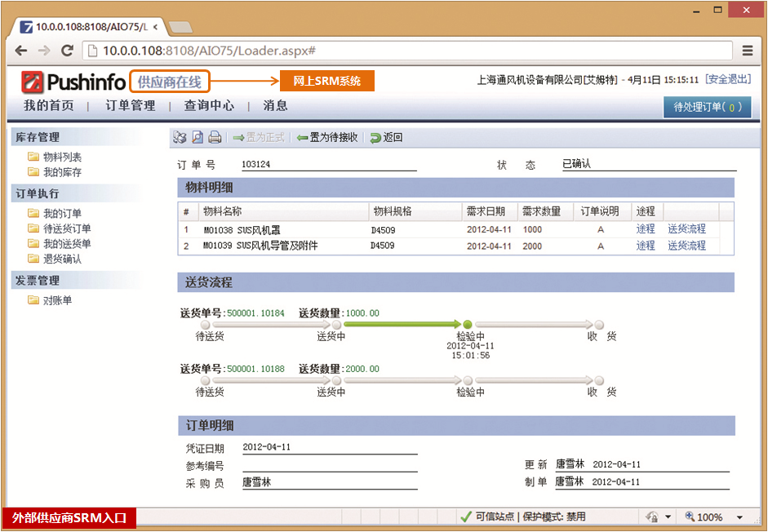Click the 订单执行 section header
Viewport: 768px width, 532px height.
tap(78, 193)
